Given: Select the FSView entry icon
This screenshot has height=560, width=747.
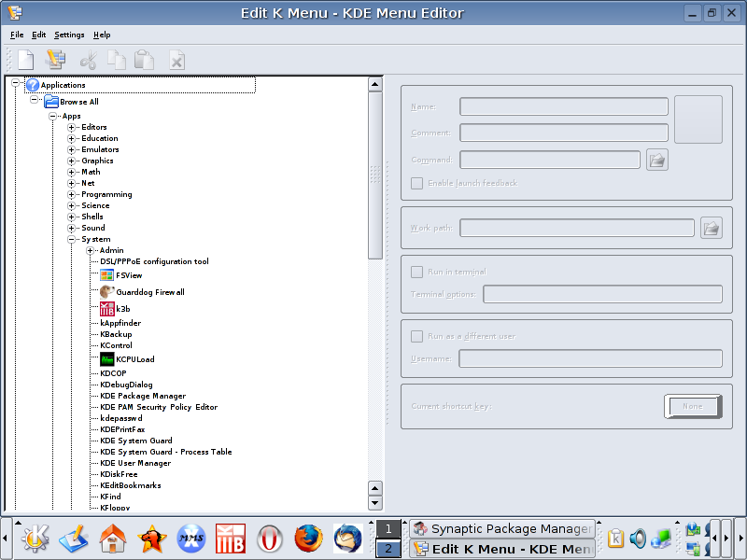Looking at the screenshot, I should [x=107, y=275].
